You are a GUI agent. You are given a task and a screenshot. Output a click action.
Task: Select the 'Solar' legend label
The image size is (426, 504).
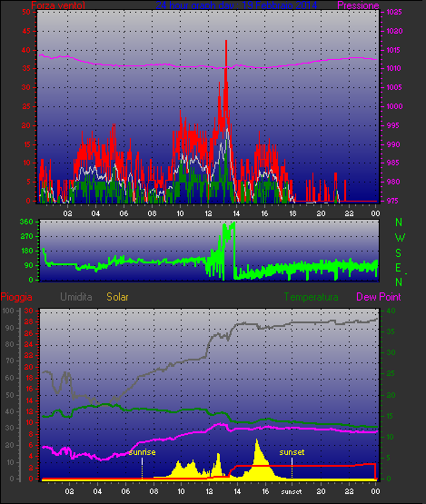(x=117, y=297)
